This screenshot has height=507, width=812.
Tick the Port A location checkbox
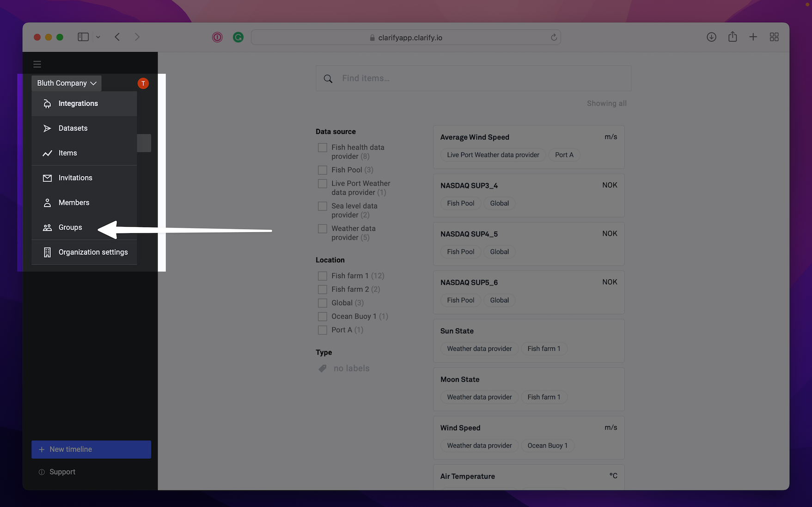pos(323,330)
